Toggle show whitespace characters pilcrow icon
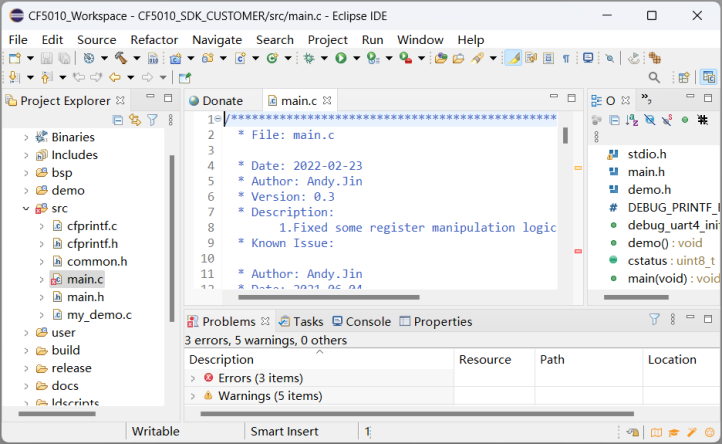 566,59
